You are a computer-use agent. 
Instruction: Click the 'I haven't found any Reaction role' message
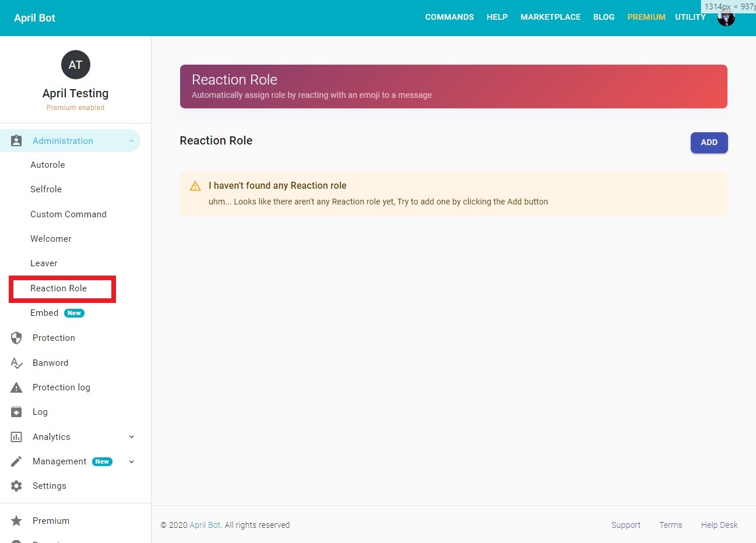(x=277, y=186)
